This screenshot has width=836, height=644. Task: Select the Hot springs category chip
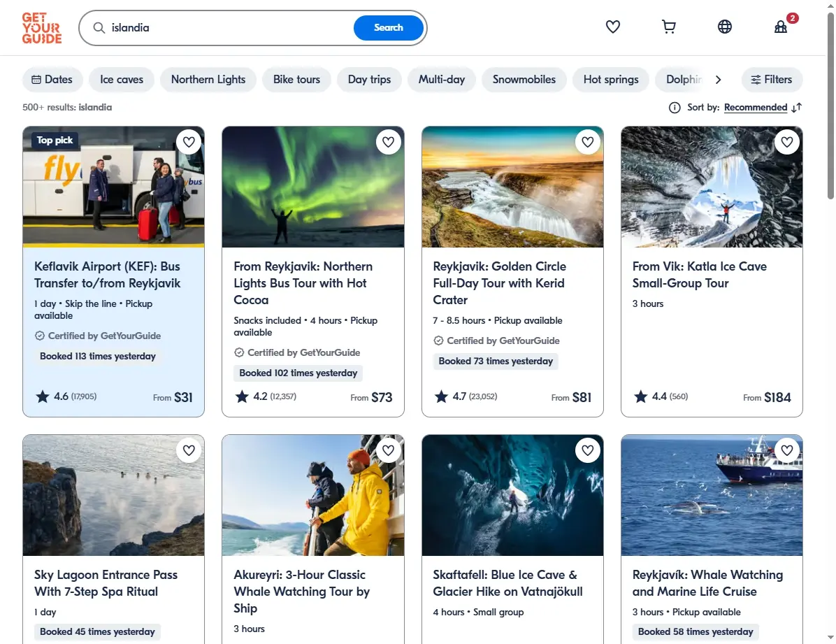(611, 80)
